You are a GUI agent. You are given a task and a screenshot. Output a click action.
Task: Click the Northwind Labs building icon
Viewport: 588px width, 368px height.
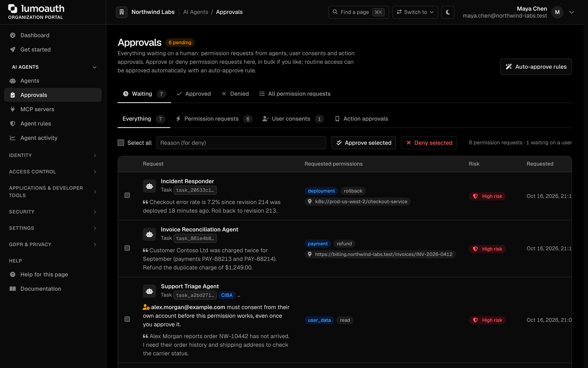click(x=121, y=12)
